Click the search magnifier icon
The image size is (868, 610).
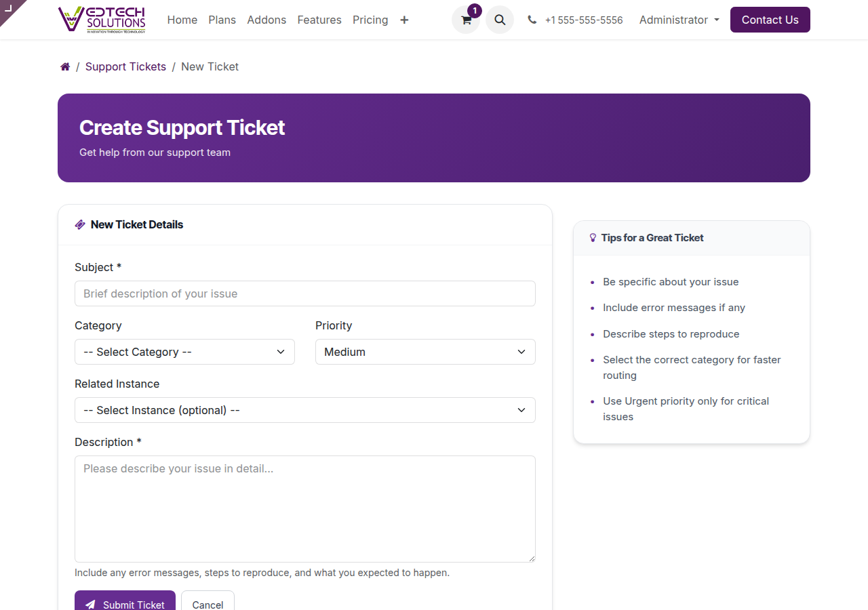pos(500,20)
